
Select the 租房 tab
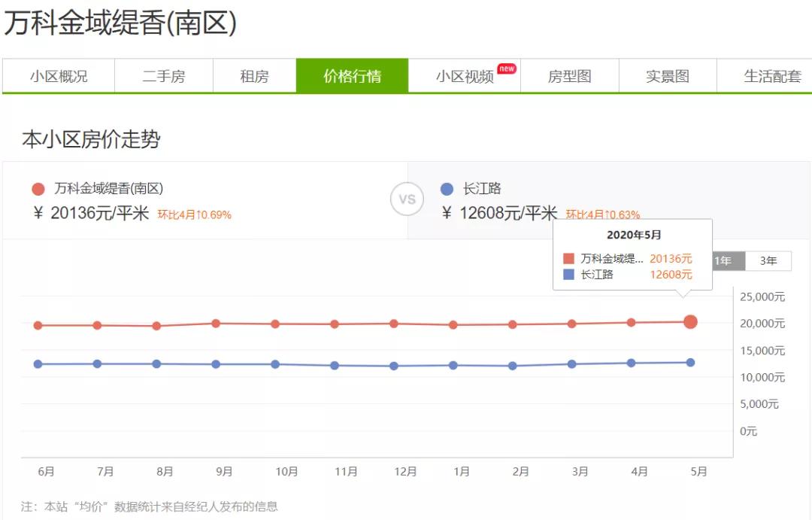coord(253,76)
